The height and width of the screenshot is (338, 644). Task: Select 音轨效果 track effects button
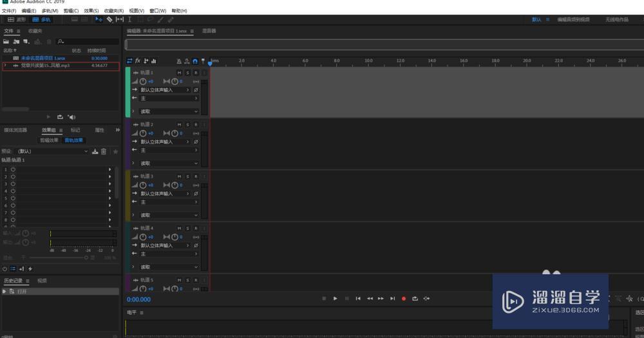click(x=74, y=140)
